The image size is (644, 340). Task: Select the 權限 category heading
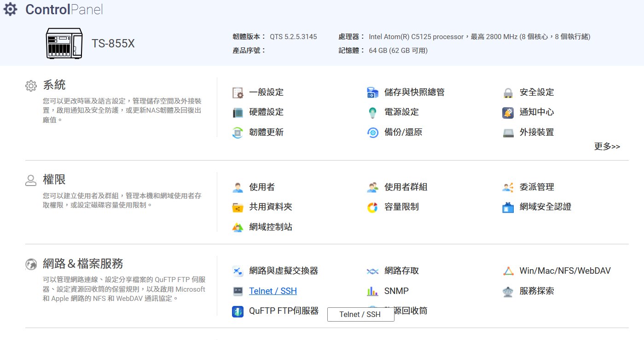click(x=54, y=179)
